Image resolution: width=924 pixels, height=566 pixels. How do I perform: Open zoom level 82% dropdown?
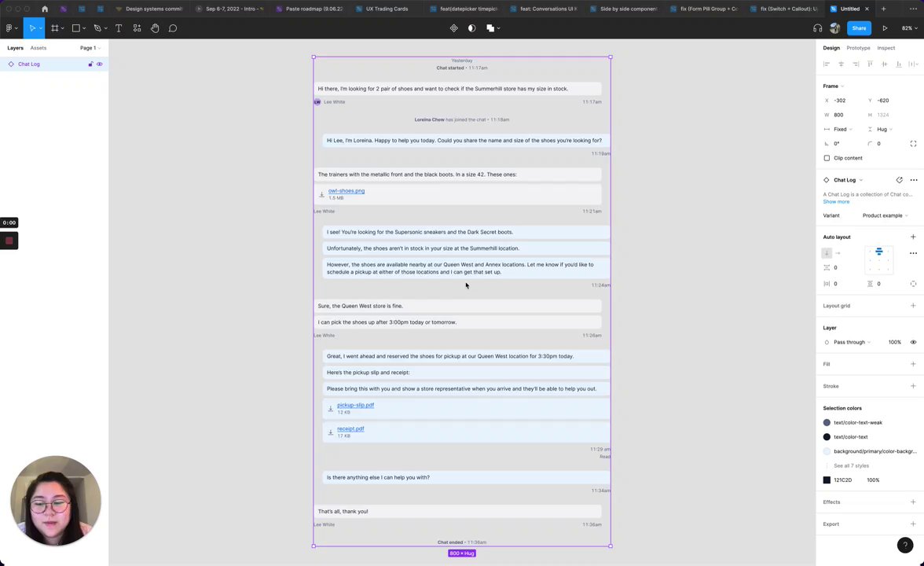coord(909,28)
